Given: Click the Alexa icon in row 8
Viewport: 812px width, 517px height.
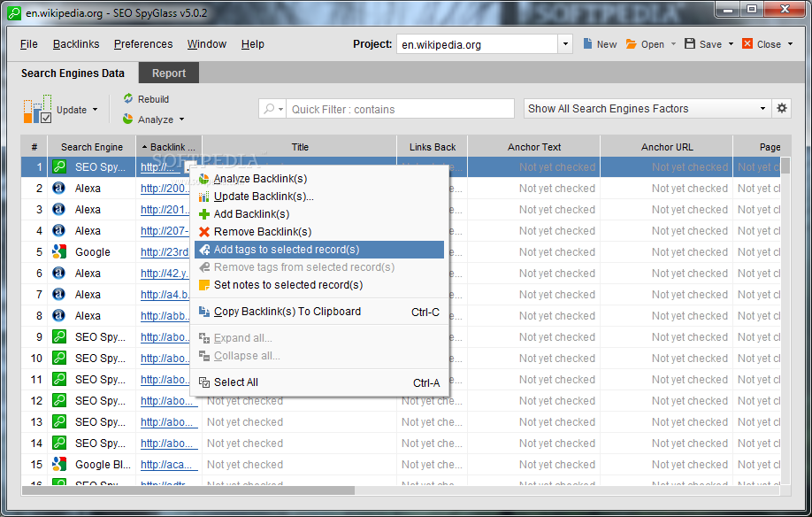Looking at the screenshot, I should click(x=59, y=315).
